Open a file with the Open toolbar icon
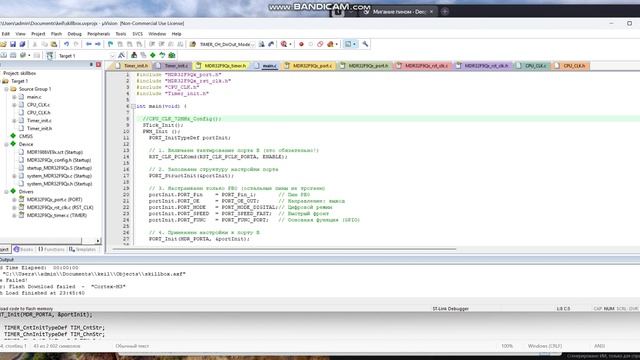 point(3,44)
